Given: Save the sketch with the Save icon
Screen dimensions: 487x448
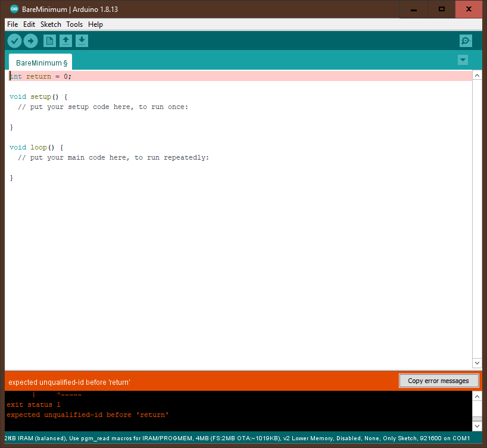Looking at the screenshot, I should pyautogui.click(x=82, y=41).
